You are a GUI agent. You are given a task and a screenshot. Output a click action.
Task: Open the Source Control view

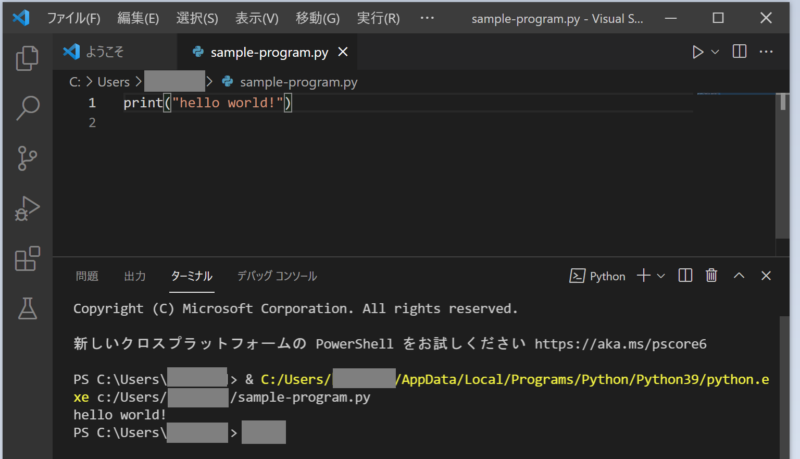click(x=27, y=158)
